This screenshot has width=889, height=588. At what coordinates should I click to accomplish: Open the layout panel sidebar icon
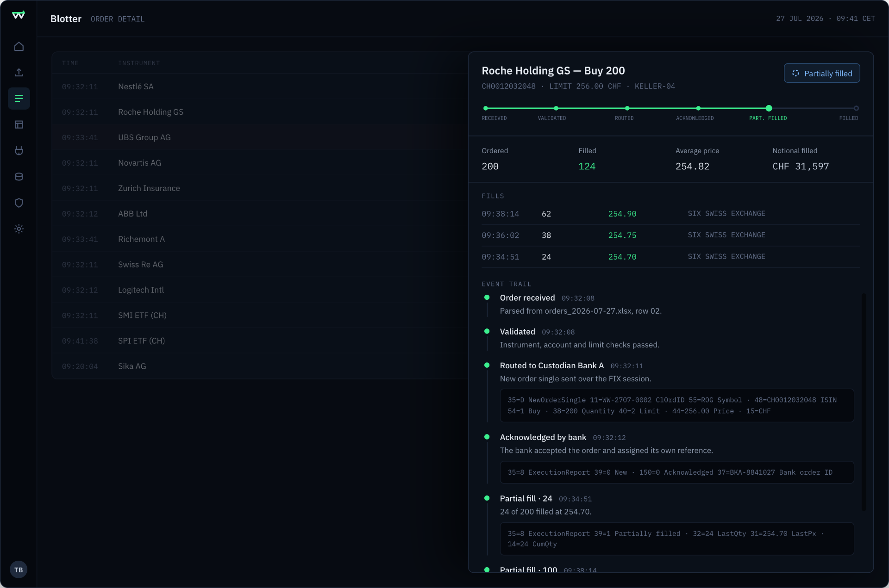coord(19,124)
